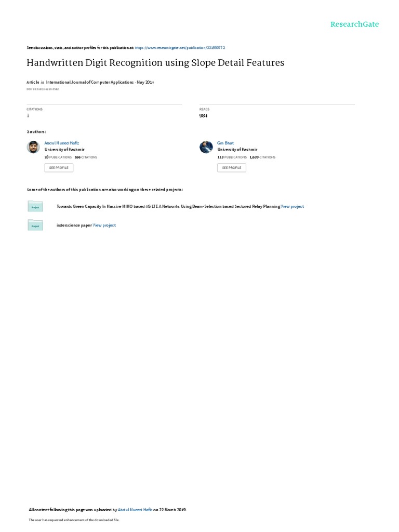Viewport: 399px width, 532px height.
Task: Click SEE PROFILE button under Gm Bhat
Action: point(232,168)
